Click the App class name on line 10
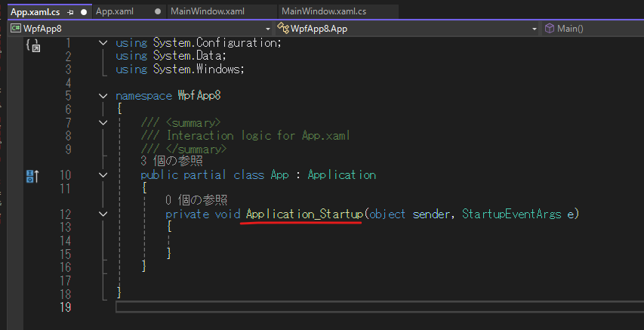The image size is (644, 330). [x=279, y=175]
